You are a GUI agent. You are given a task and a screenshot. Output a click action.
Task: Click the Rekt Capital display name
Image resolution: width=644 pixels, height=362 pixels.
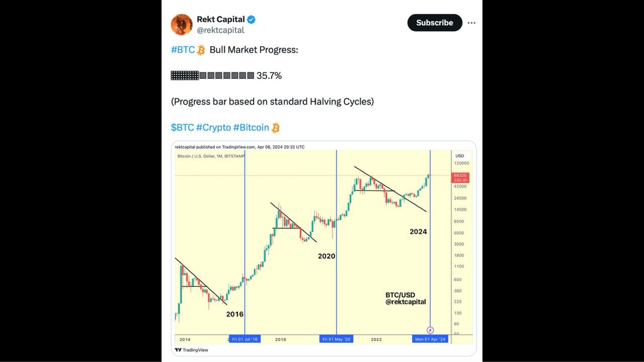tap(220, 20)
